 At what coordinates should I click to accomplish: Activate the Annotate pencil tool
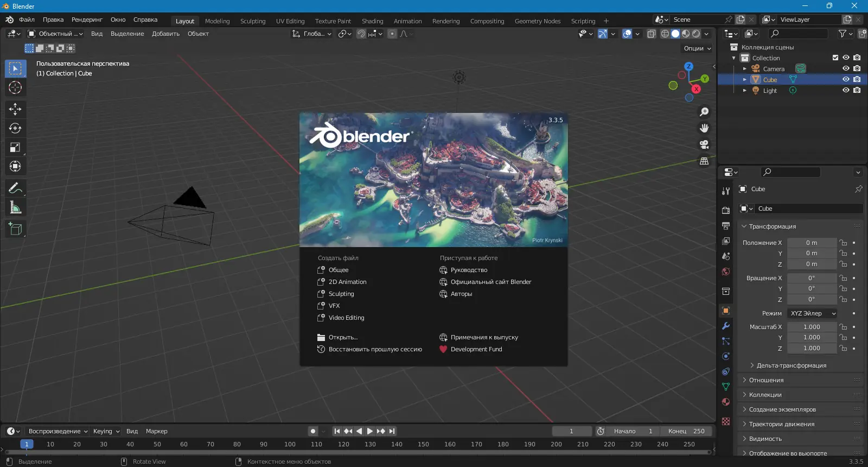[x=15, y=188]
